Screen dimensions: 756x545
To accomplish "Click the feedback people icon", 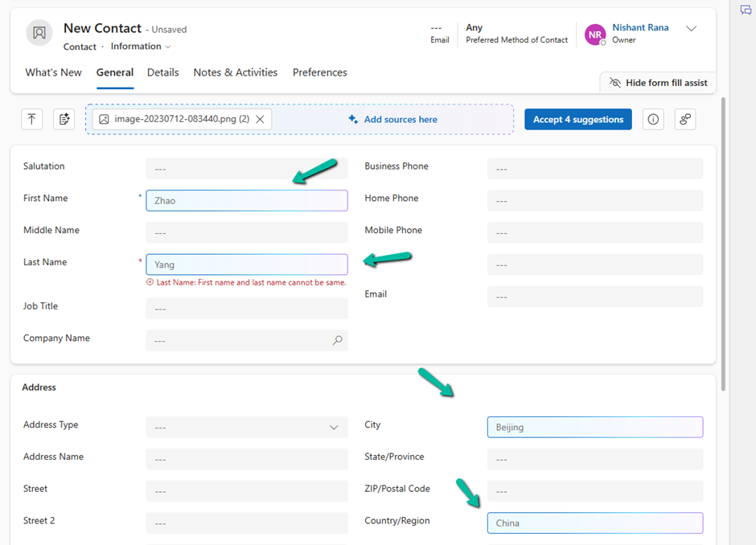I will coord(685,119).
